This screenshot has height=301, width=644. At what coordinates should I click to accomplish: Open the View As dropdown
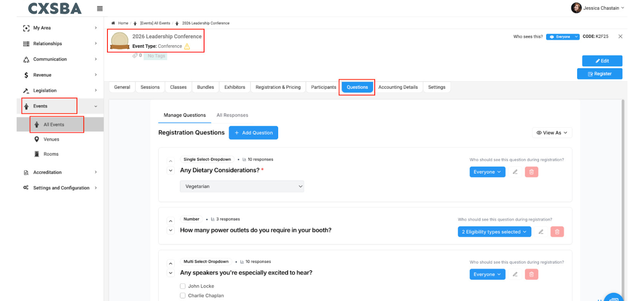pos(552,133)
